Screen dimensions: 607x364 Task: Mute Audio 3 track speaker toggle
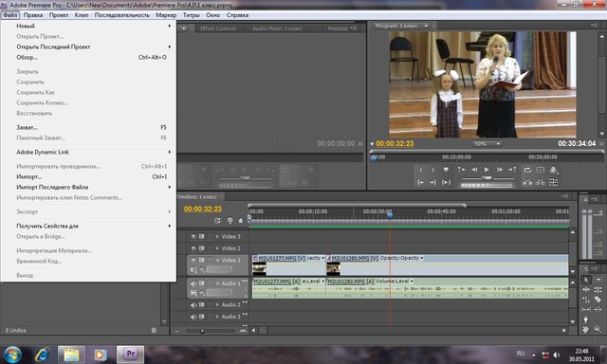coord(193,317)
